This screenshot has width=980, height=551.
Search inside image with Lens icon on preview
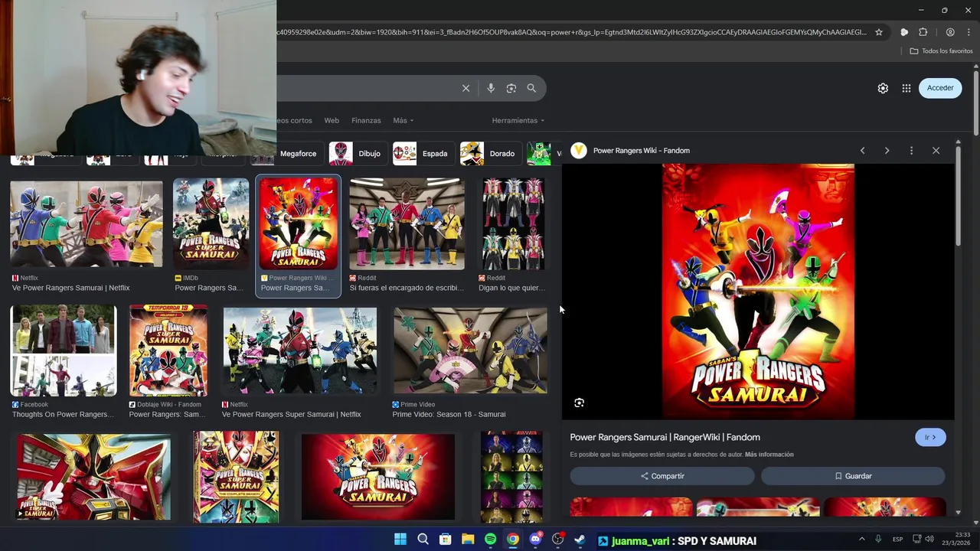(x=580, y=403)
